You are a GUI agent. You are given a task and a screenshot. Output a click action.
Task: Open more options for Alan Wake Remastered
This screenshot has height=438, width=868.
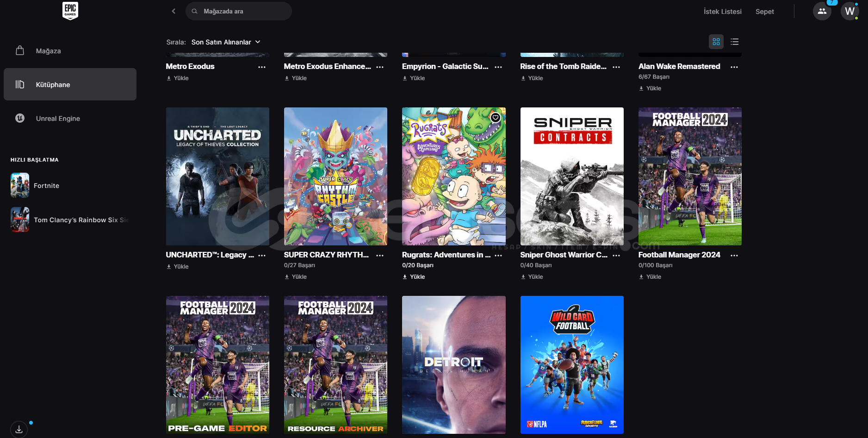734,67
